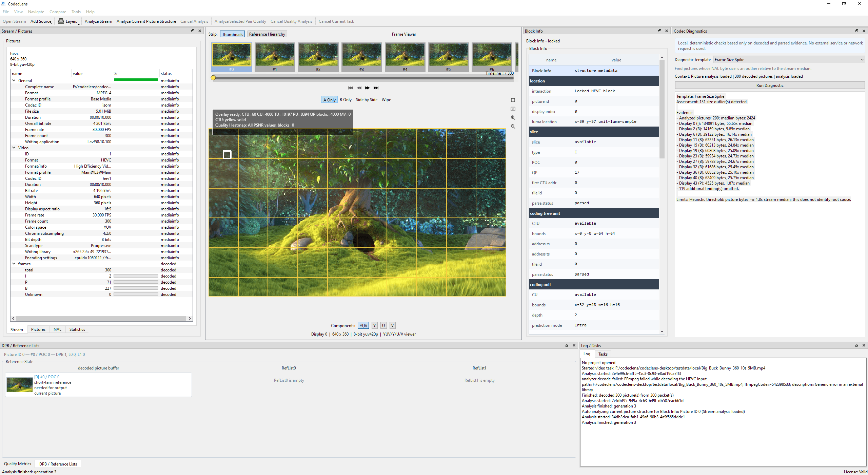
Task: Open the [0] #0 / POC 0 link
Action: [x=47, y=377]
